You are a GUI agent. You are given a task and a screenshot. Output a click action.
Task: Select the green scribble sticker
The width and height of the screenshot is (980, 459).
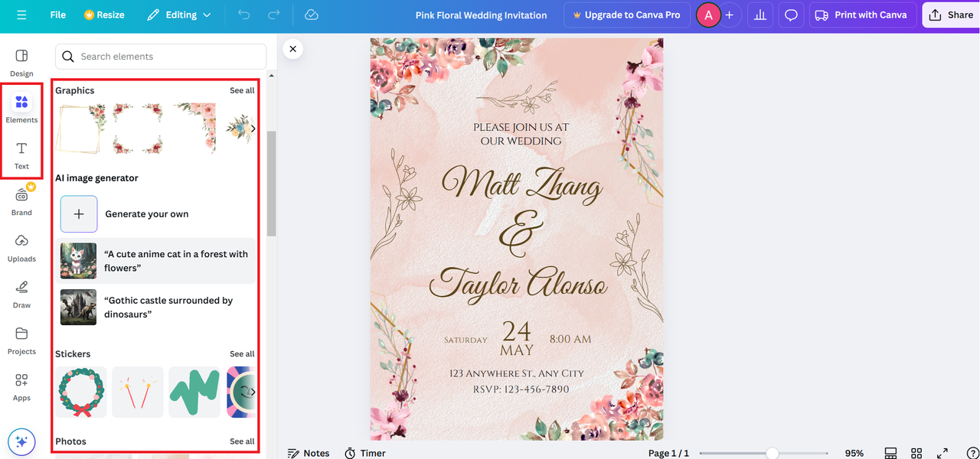click(194, 392)
